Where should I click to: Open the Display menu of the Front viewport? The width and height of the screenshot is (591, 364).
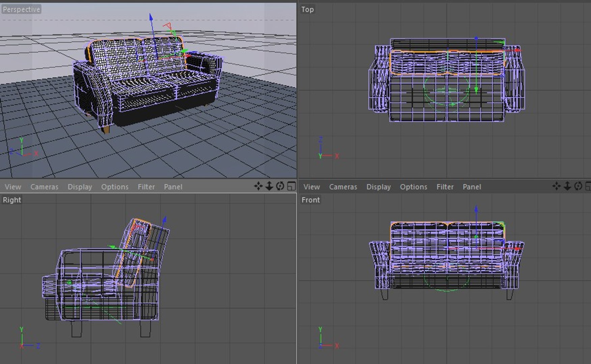click(x=378, y=187)
